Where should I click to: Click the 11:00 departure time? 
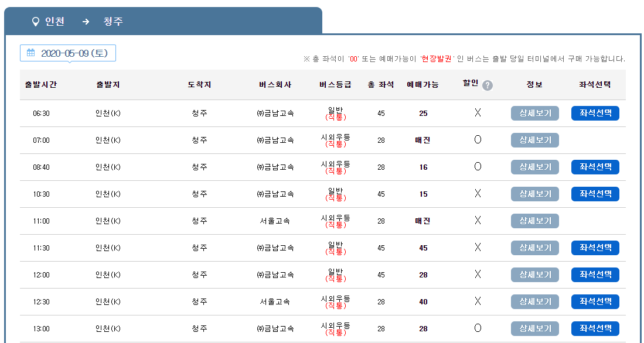point(41,221)
